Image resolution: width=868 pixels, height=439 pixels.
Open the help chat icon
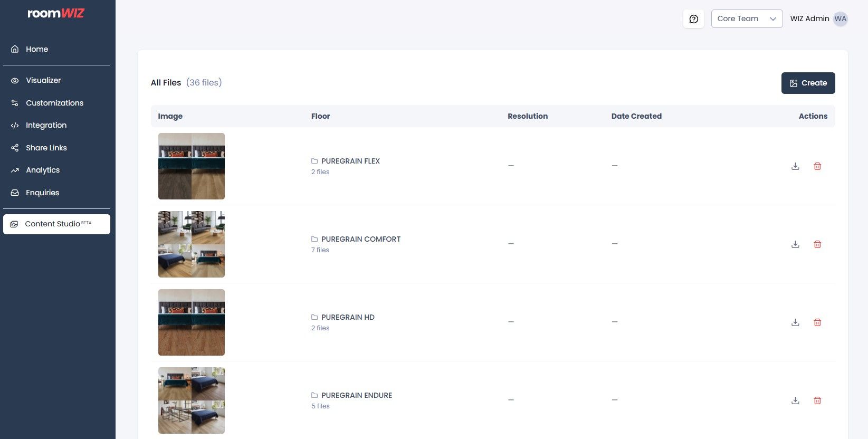pos(693,19)
